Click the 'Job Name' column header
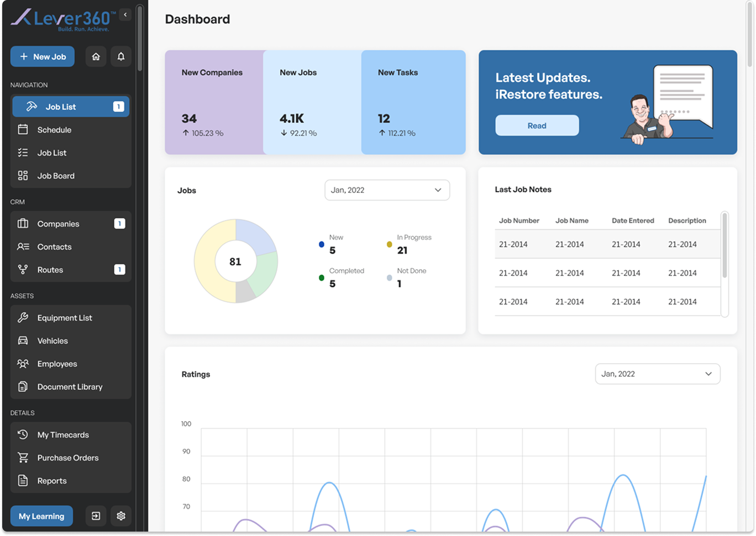 tap(572, 220)
